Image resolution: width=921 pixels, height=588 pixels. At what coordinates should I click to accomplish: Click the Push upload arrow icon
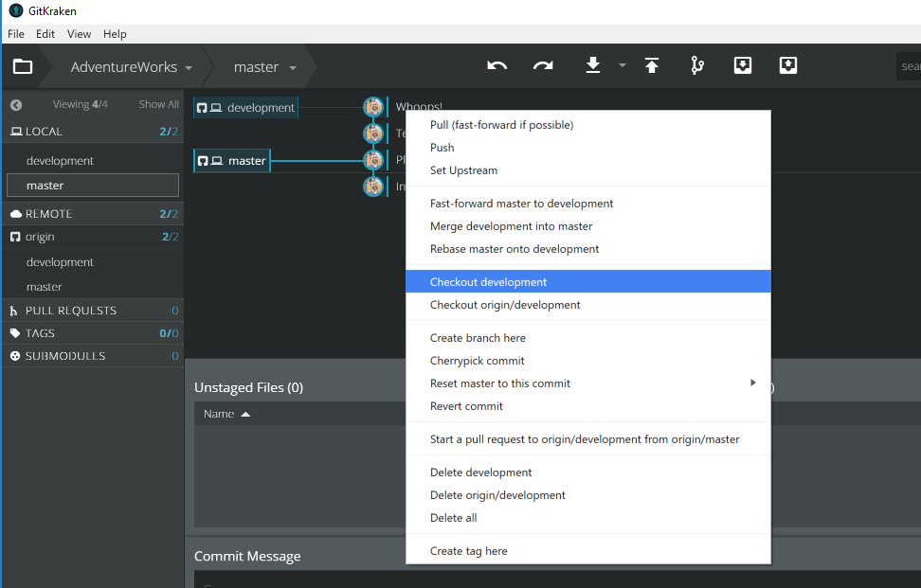coord(651,65)
